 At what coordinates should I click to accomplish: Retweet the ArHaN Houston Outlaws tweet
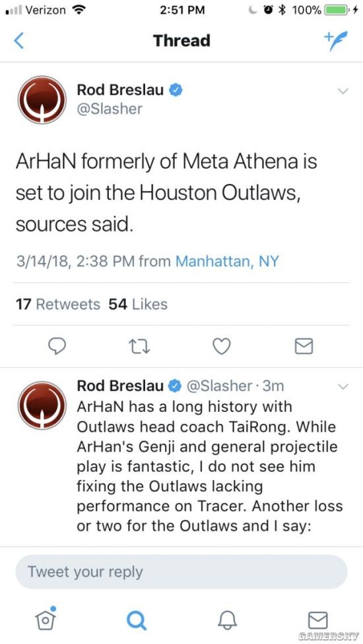pyautogui.click(x=140, y=347)
